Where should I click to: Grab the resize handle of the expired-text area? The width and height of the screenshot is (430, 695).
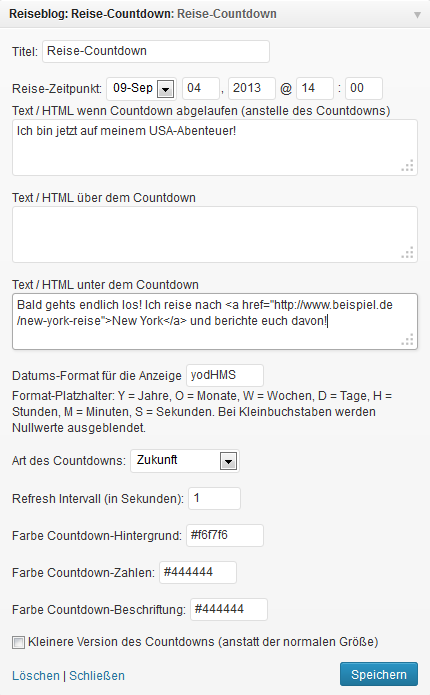(x=408, y=166)
